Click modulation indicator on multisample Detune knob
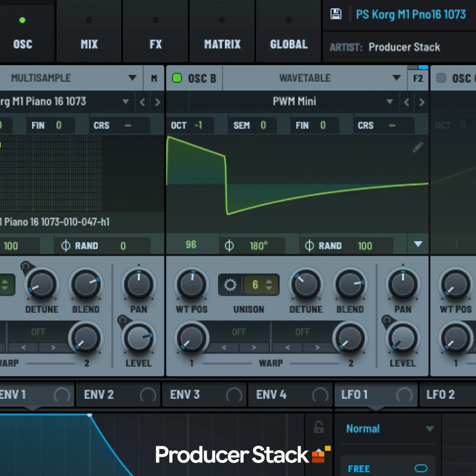 coord(26,267)
